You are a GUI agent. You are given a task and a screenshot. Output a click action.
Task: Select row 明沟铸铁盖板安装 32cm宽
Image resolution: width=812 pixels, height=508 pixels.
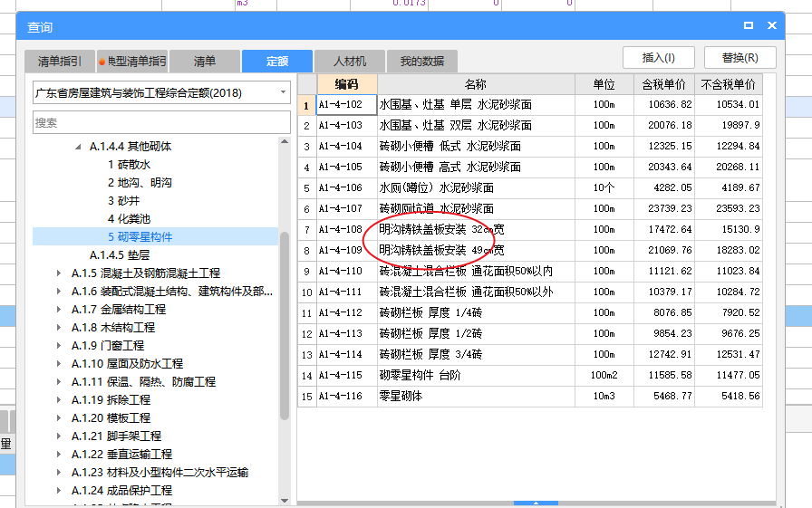coord(530,230)
